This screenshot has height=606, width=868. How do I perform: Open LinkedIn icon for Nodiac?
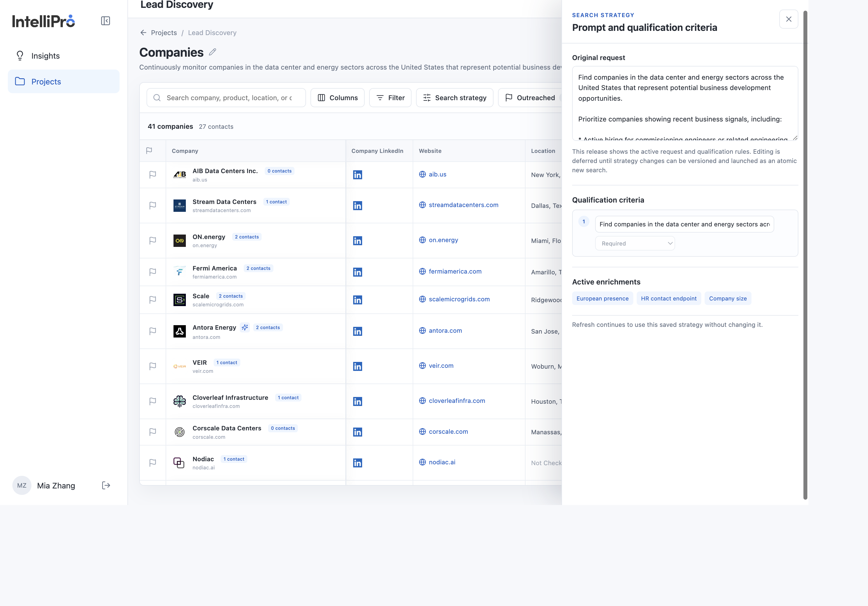[x=357, y=463]
